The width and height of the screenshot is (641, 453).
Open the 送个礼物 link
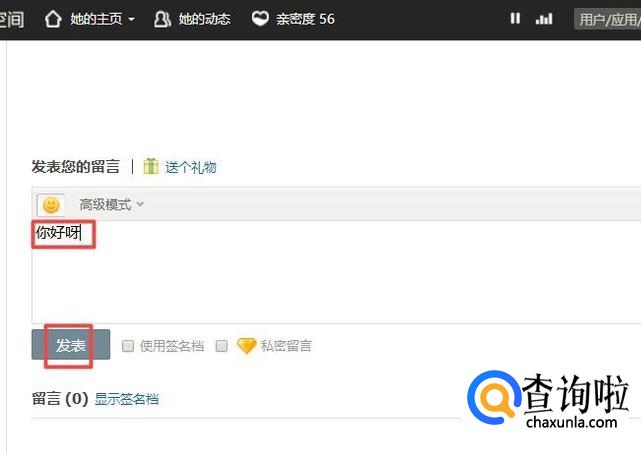(191, 167)
